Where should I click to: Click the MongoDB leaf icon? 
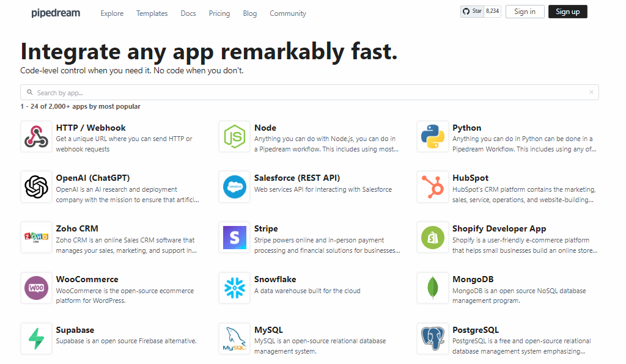point(433,288)
